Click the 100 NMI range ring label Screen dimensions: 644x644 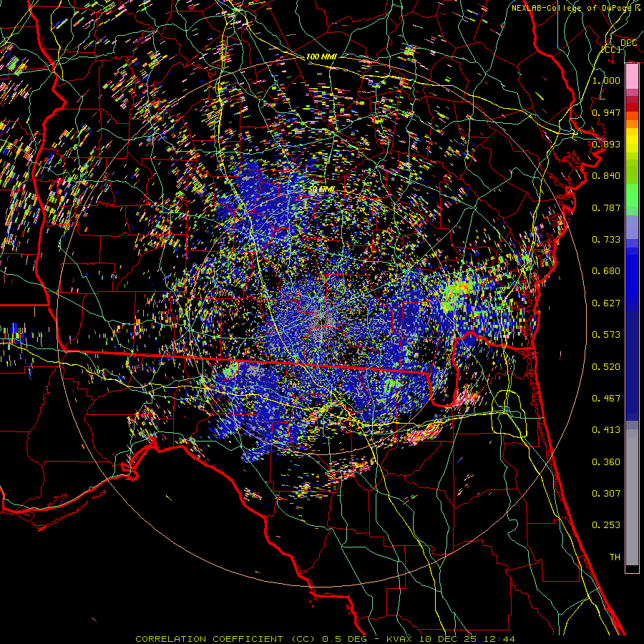(x=321, y=57)
